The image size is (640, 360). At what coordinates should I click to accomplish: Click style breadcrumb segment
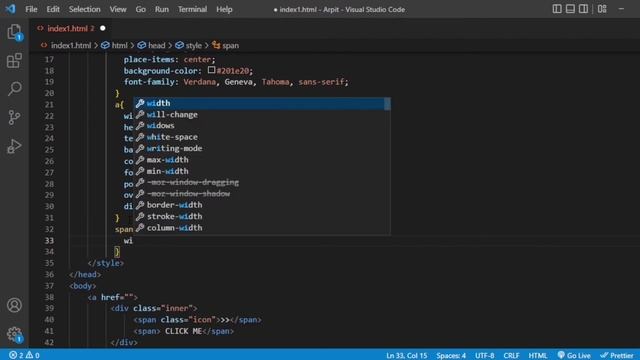[x=193, y=45]
